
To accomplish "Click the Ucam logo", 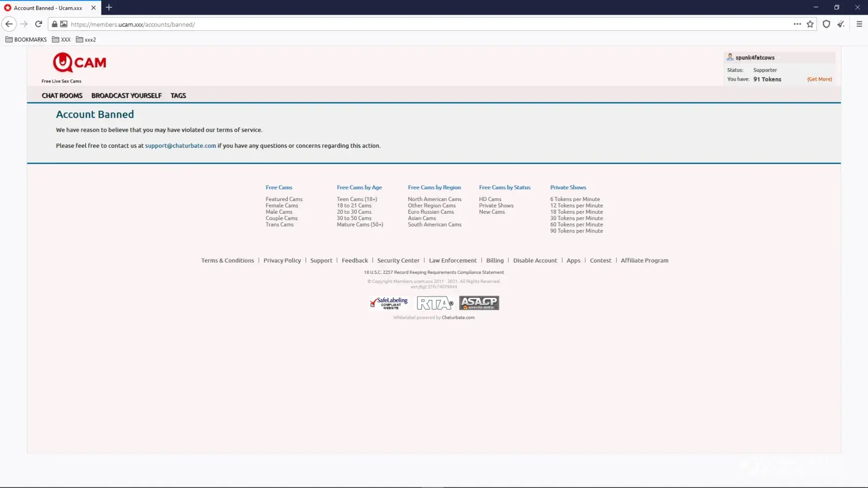I will pos(79,62).
